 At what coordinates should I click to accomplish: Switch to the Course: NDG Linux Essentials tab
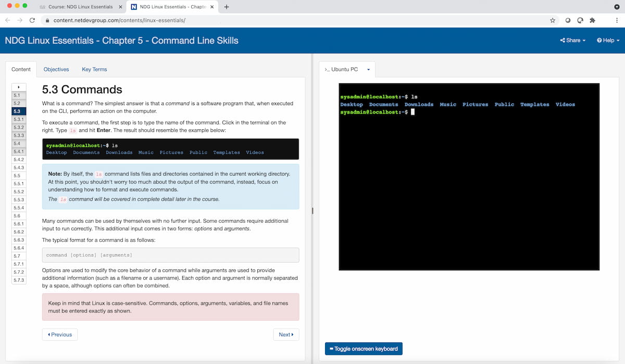click(x=81, y=7)
